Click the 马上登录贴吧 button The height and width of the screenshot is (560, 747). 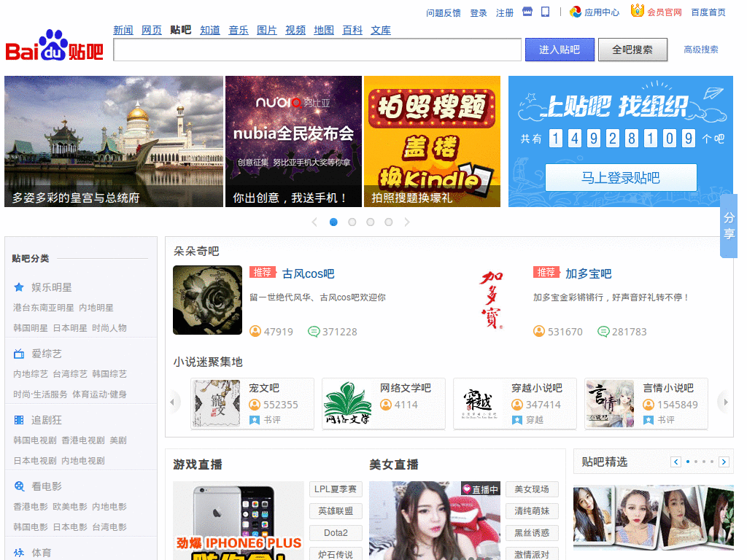621,178
